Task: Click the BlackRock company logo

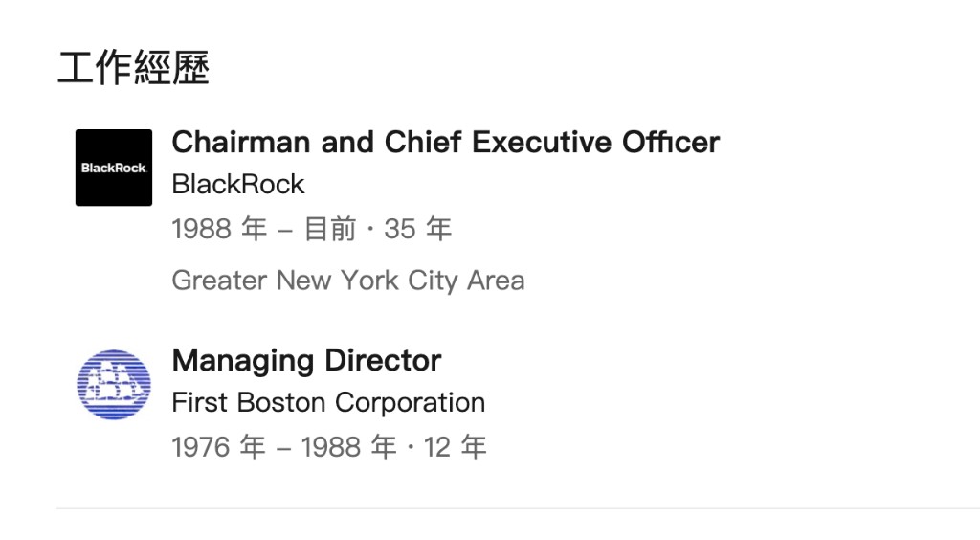Action: point(114,168)
